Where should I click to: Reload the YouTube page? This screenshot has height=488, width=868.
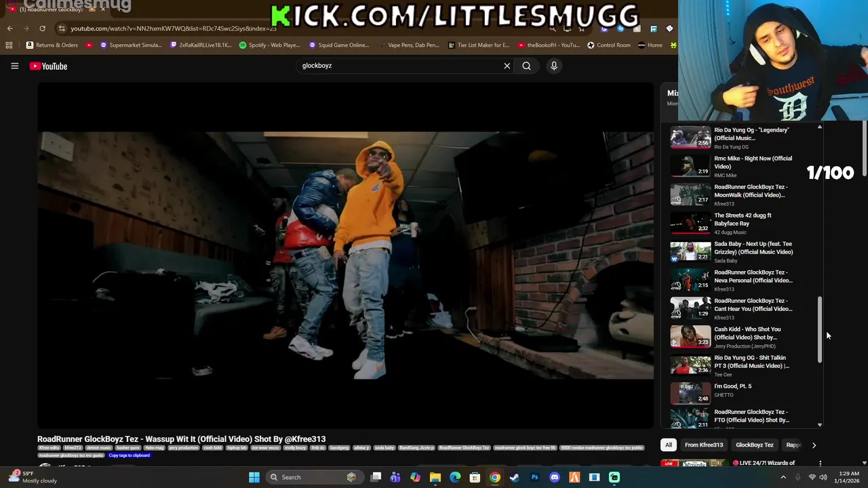click(42, 28)
